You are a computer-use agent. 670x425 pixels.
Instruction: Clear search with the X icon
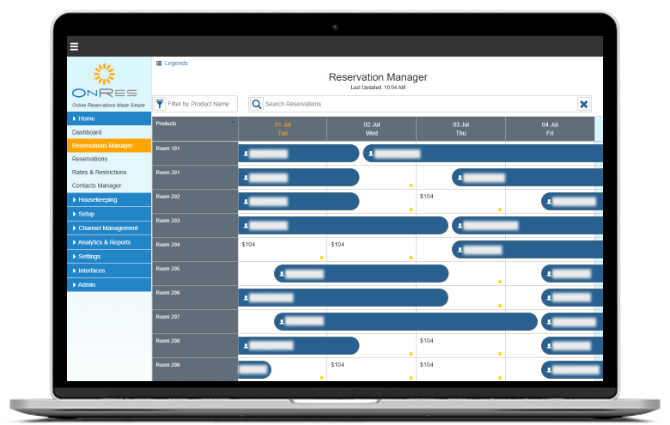tap(584, 103)
